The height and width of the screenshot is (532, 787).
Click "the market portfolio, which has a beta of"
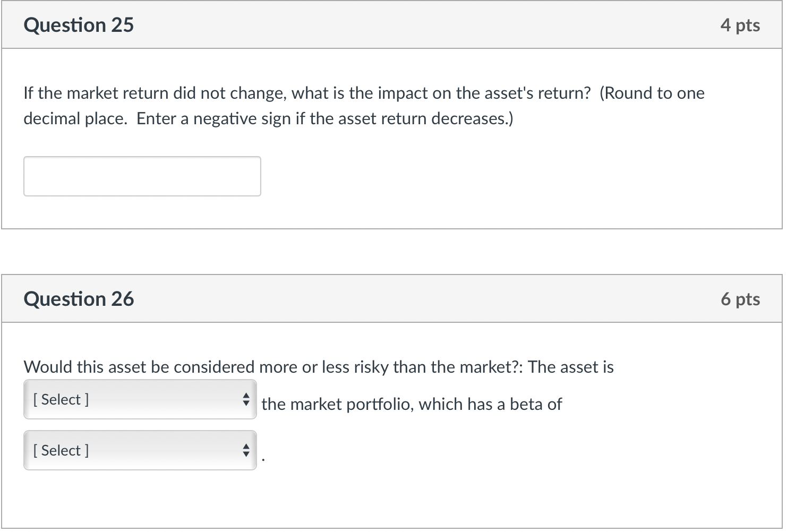(412, 404)
